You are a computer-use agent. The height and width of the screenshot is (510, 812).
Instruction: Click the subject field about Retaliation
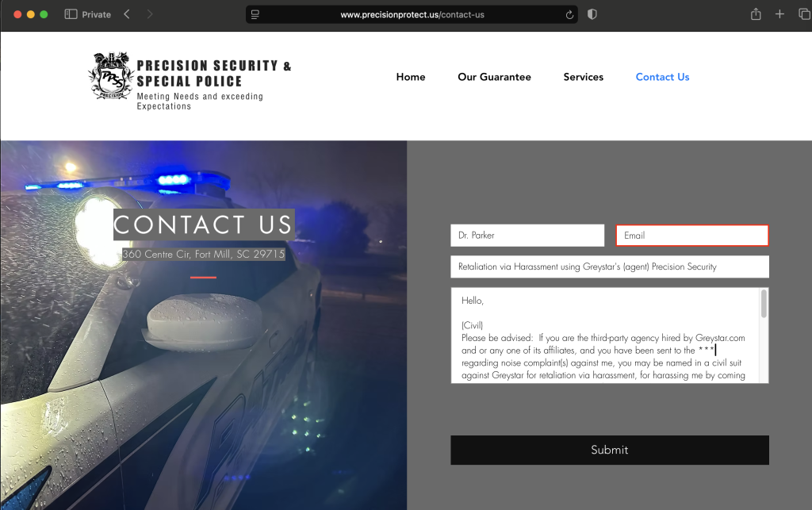[609, 267]
